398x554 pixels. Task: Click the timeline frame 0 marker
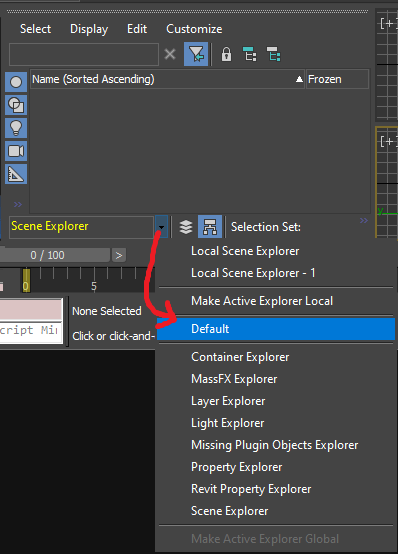[26, 281]
